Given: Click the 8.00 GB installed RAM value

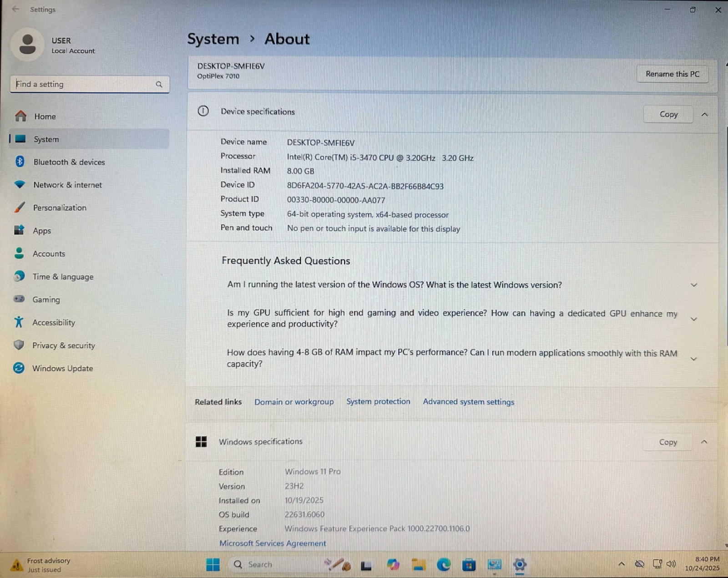Looking at the screenshot, I should [300, 171].
